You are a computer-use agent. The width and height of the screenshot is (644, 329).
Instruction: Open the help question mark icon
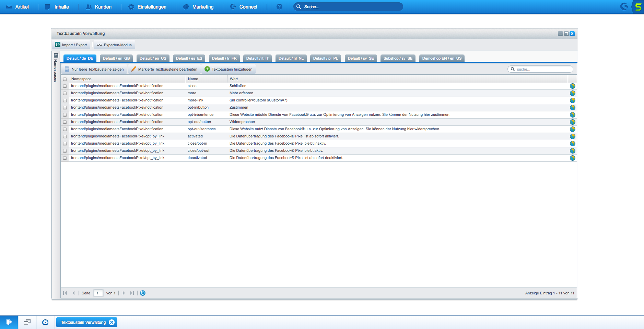tap(279, 7)
